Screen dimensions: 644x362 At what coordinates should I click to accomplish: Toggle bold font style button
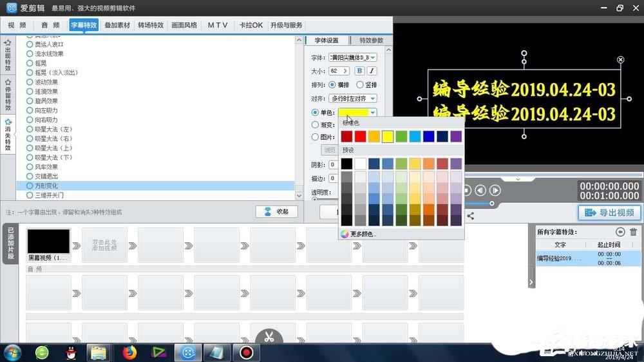359,71
